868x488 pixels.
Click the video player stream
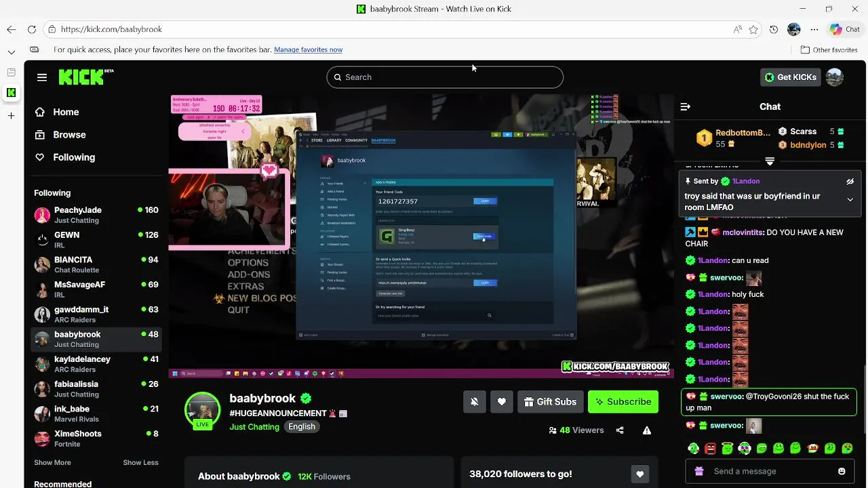422,236
